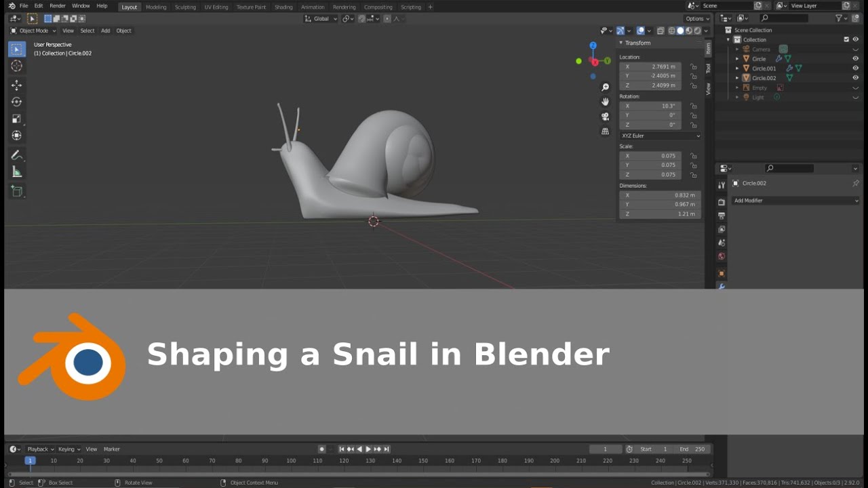Switch to the Sculpting workspace tab
This screenshot has height=488, width=868.
(185, 7)
